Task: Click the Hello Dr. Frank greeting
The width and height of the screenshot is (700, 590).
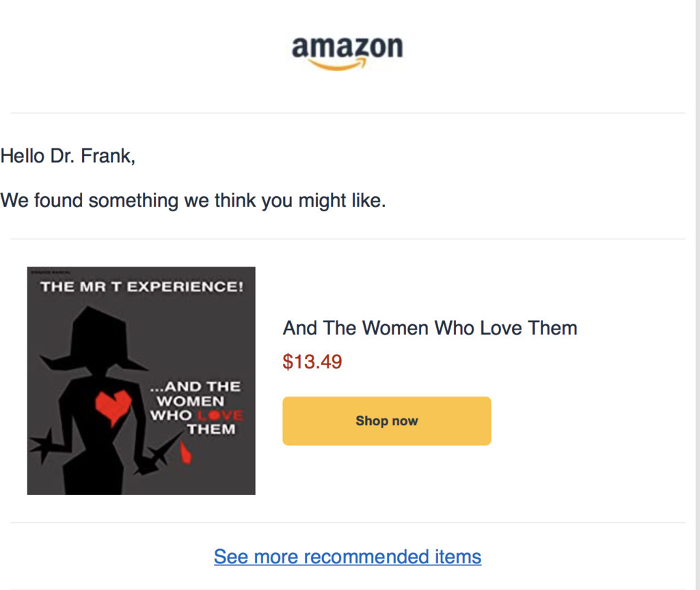Action: (68, 156)
